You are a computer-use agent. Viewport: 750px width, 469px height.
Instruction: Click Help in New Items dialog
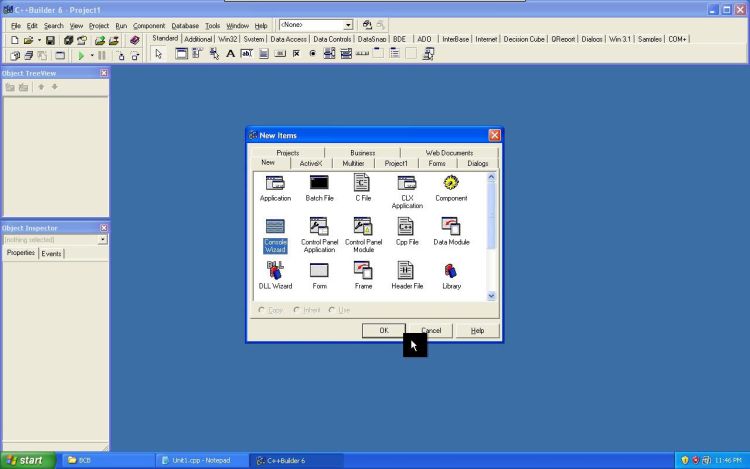coord(477,330)
